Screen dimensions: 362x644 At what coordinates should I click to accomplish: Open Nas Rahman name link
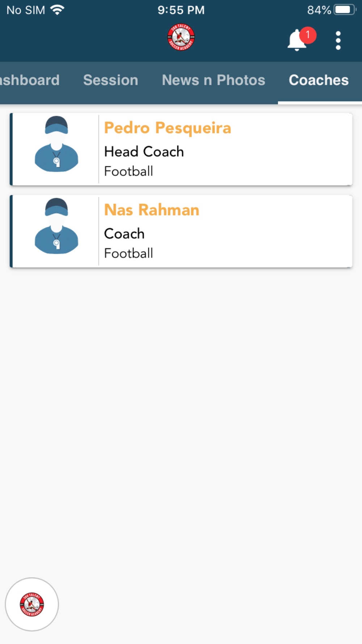(152, 210)
